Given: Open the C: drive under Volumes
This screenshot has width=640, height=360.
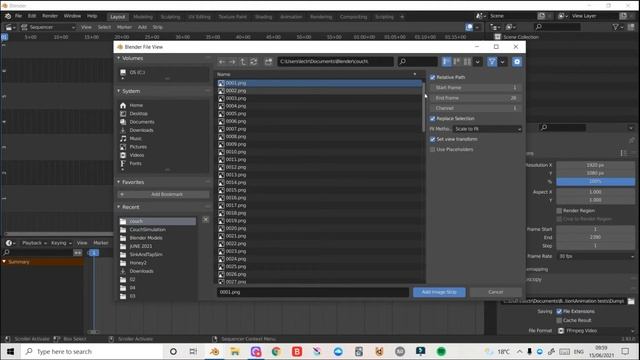Looking at the screenshot, I should [x=137, y=72].
